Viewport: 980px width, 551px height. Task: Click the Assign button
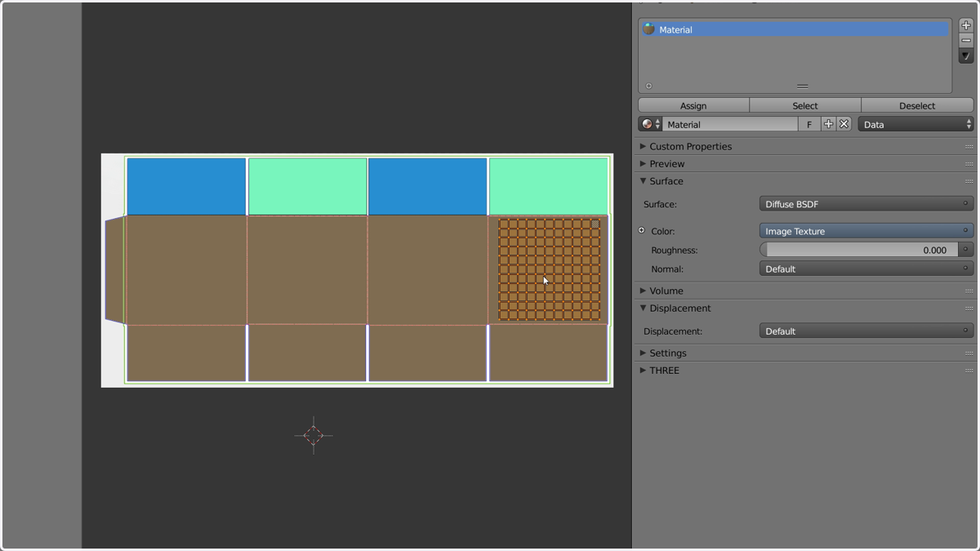(x=693, y=105)
